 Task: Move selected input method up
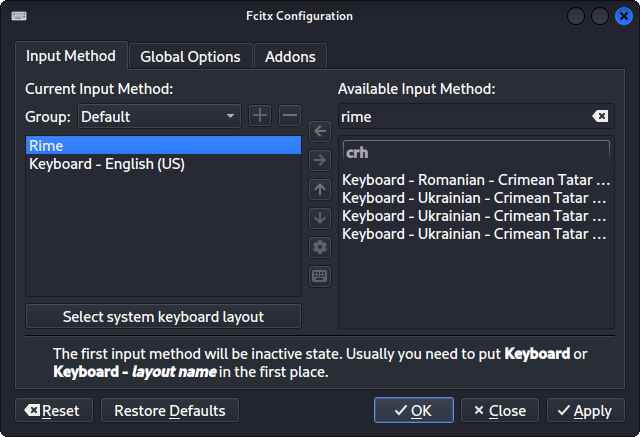coord(320,189)
